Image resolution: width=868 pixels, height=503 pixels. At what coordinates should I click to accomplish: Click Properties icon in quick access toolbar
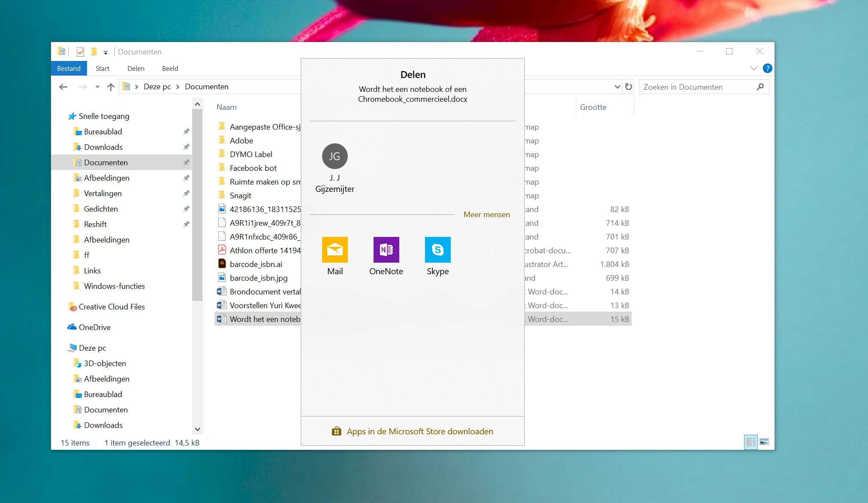point(80,52)
